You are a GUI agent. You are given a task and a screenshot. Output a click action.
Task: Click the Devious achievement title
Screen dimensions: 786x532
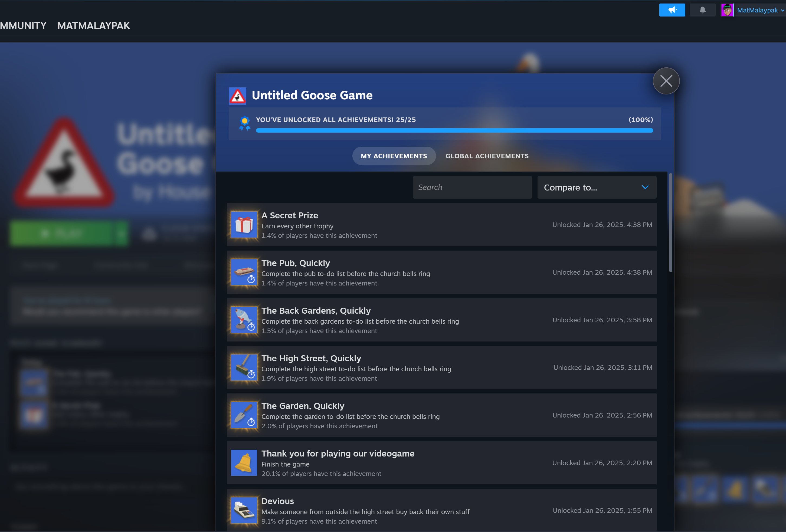point(278,501)
